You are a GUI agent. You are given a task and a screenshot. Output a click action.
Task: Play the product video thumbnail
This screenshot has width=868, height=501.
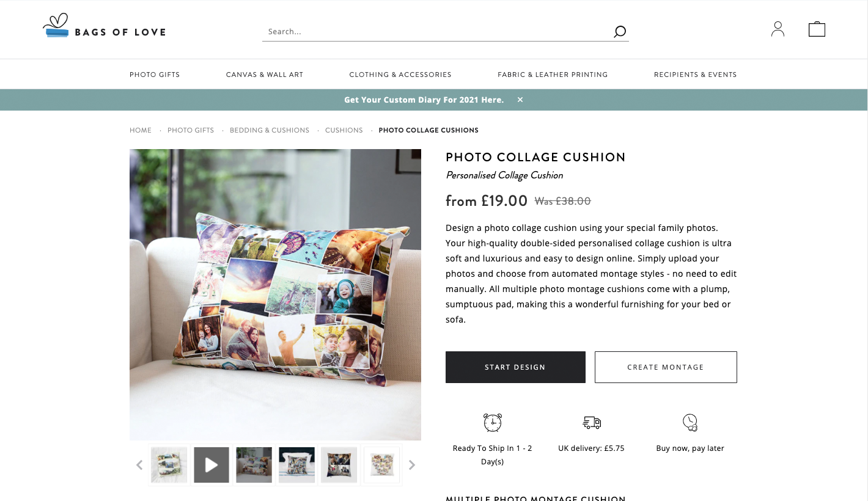tap(211, 465)
